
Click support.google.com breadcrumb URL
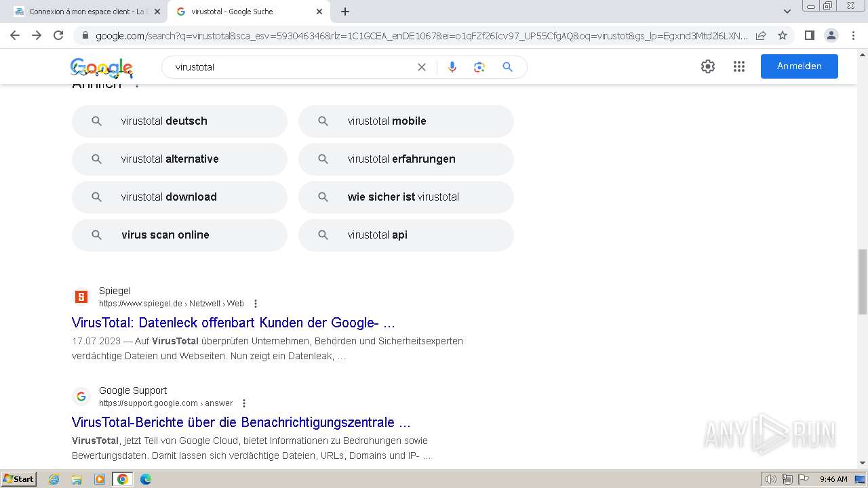point(166,403)
